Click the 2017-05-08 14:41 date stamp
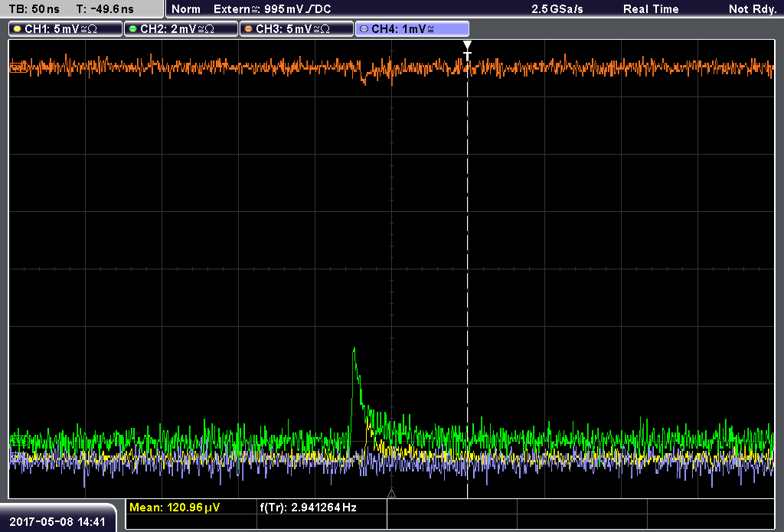This screenshot has width=784, height=532. [x=57, y=521]
